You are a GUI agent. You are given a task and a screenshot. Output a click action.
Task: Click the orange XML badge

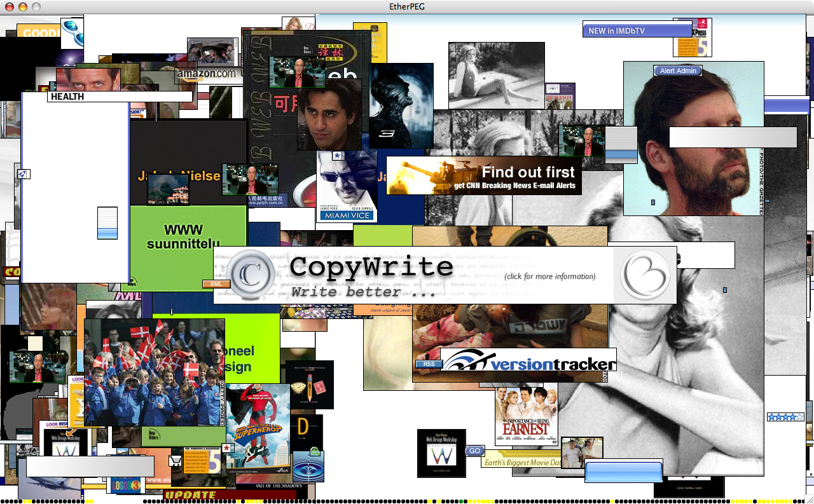pyautogui.click(x=216, y=284)
